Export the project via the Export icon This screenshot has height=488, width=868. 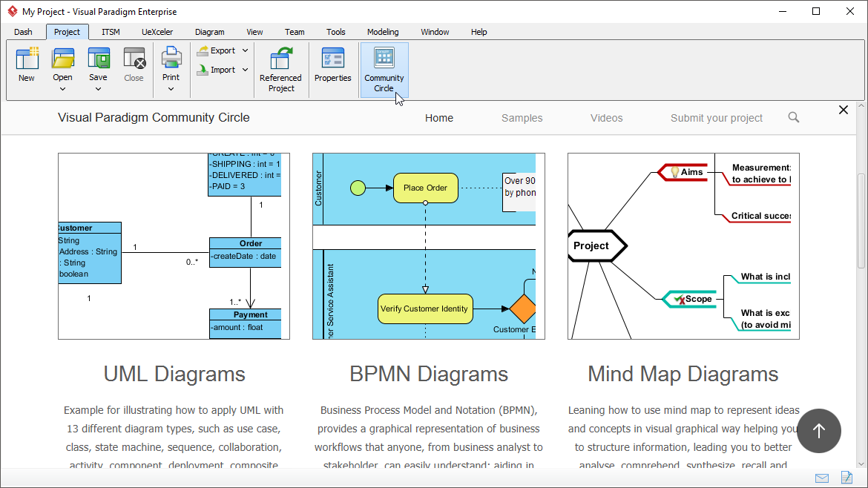220,50
